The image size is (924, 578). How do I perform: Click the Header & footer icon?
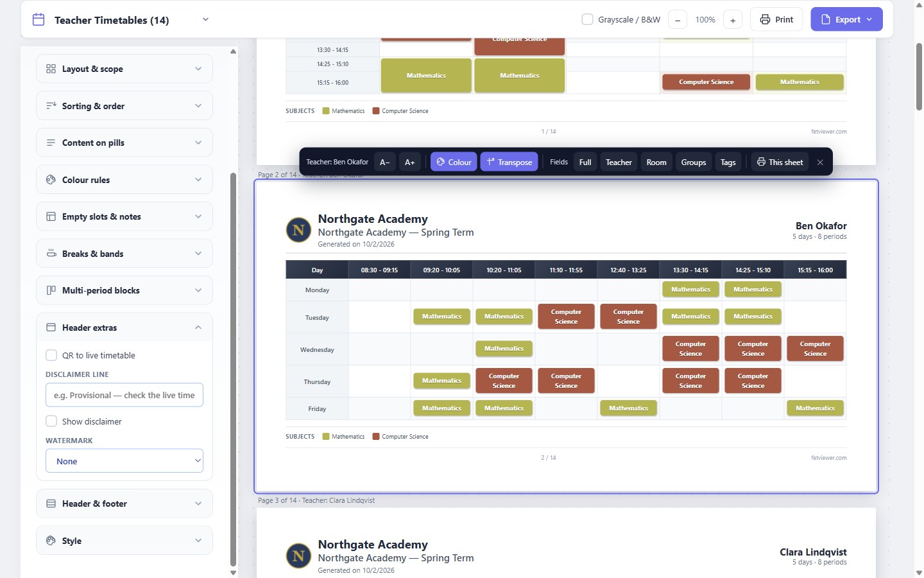click(x=51, y=504)
